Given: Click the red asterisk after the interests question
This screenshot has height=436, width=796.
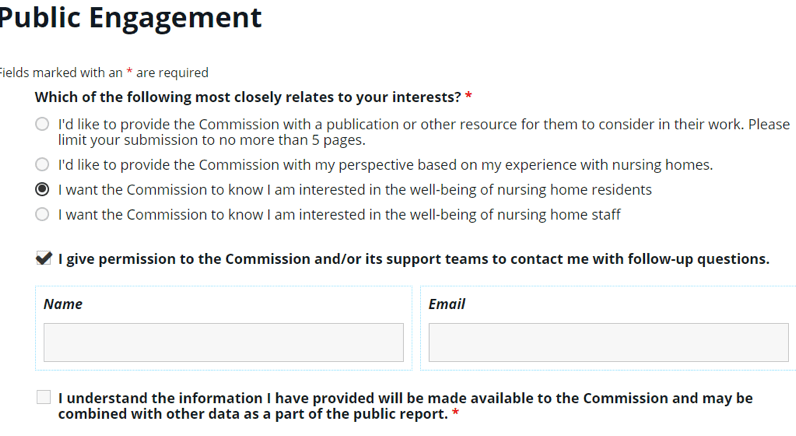Looking at the screenshot, I should coord(469,97).
